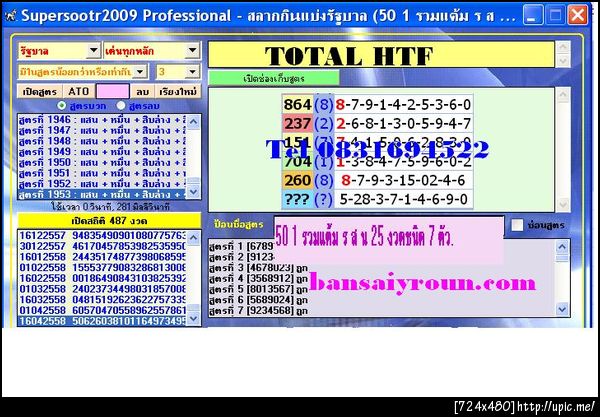This screenshot has height=417, width=600.
Task: Select saved row สูตรที่ 7 [9234568]
Action: click(259, 310)
